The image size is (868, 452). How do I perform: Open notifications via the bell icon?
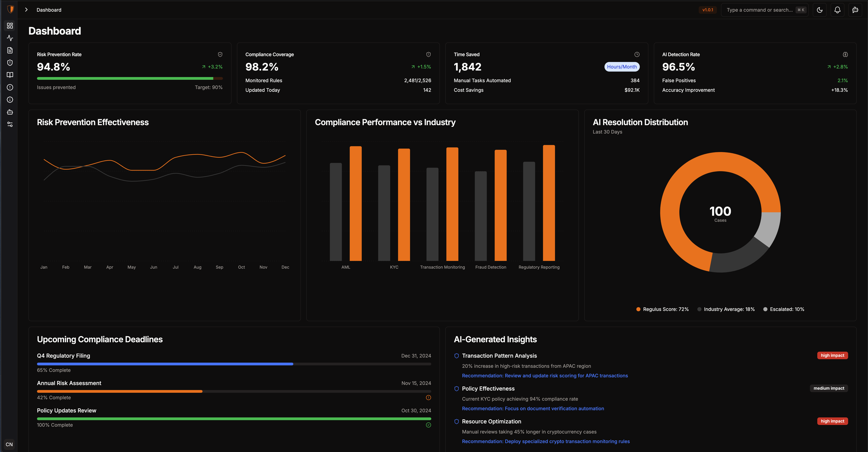838,10
